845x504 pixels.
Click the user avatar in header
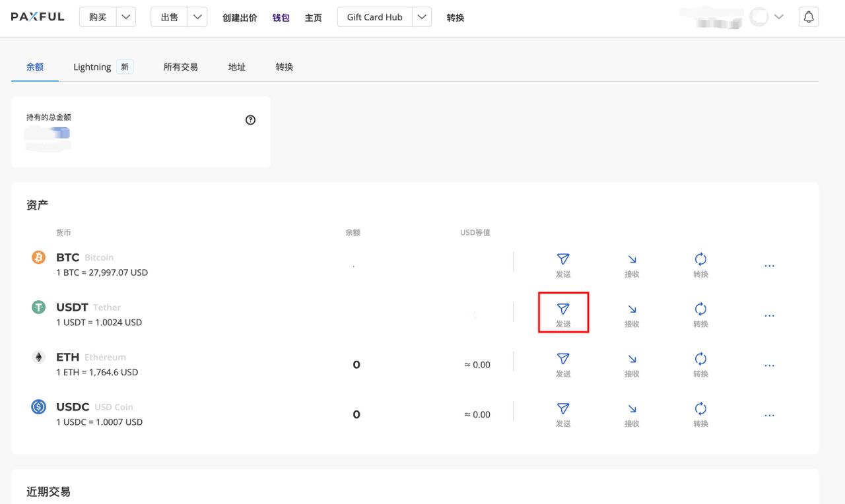click(x=759, y=17)
